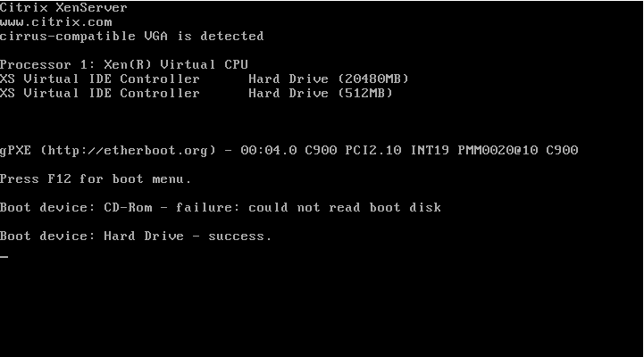Click the cirrus-compatible VGA detected line
The image size is (644, 357).
coord(132,37)
